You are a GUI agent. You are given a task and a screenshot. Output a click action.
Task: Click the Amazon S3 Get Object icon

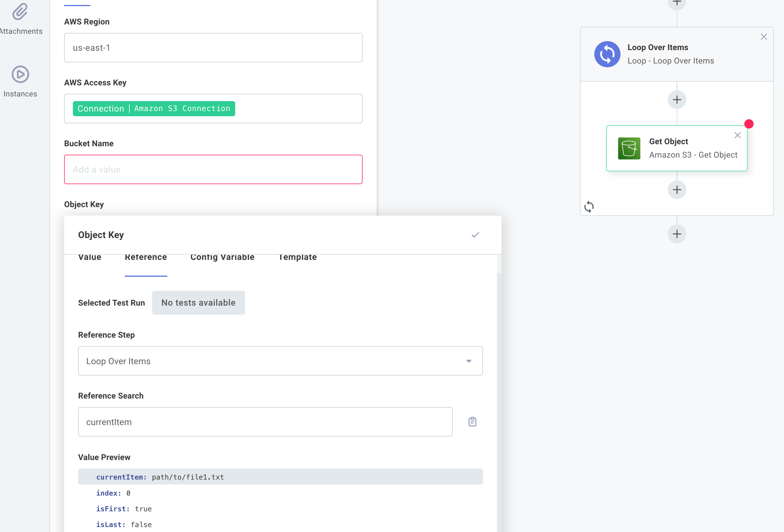628,148
